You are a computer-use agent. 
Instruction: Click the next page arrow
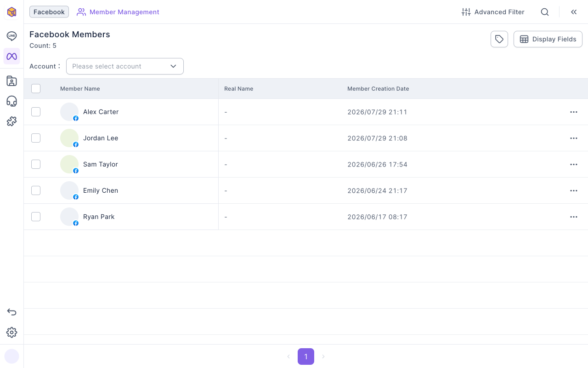(323, 356)
